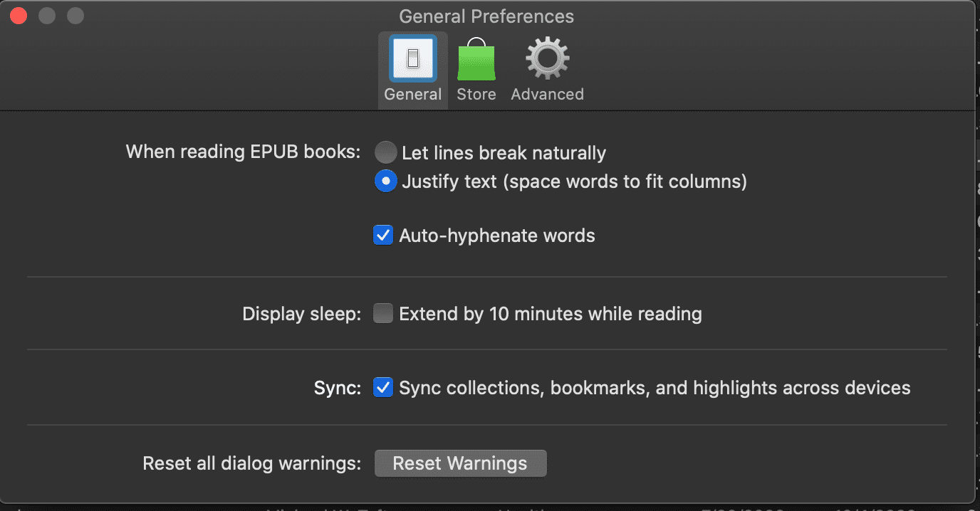Viewport: 980px width, 511px height.
Task: Click the middle minimize window button
Action: point(47,16)
